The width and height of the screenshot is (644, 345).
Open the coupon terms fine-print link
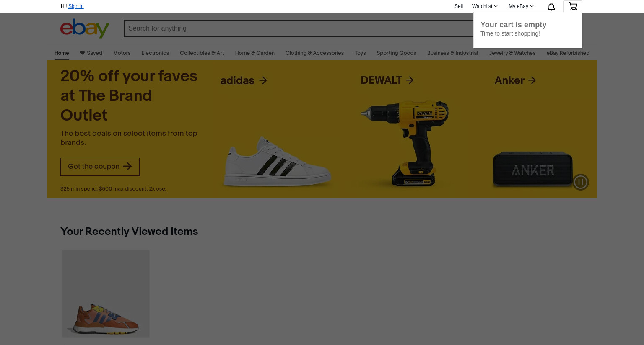[x=113, y=189]
